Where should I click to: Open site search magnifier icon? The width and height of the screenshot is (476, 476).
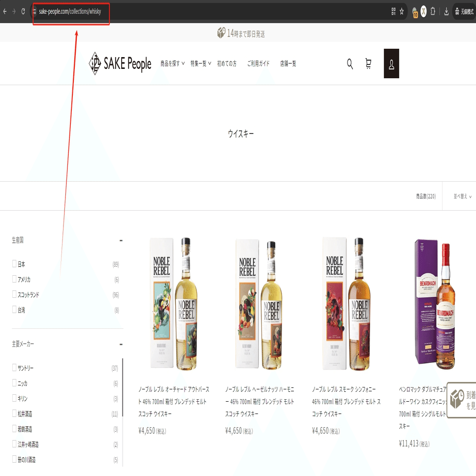[350, 64]
